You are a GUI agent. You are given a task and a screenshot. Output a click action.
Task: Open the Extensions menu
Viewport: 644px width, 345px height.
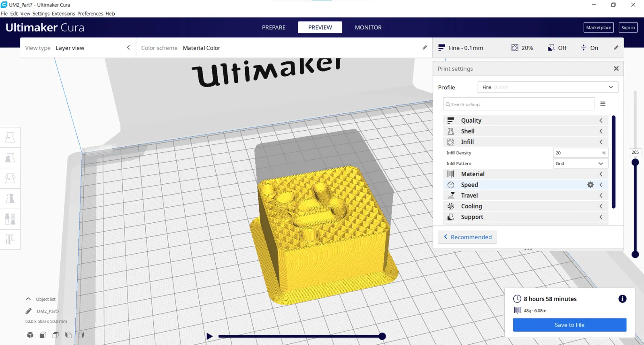(x=64, y=14)
